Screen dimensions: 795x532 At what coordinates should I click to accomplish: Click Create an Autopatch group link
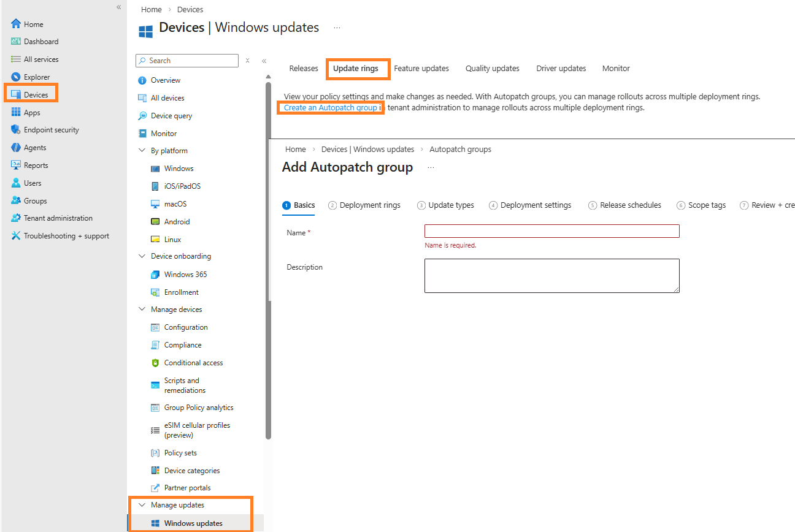(331, 108)
